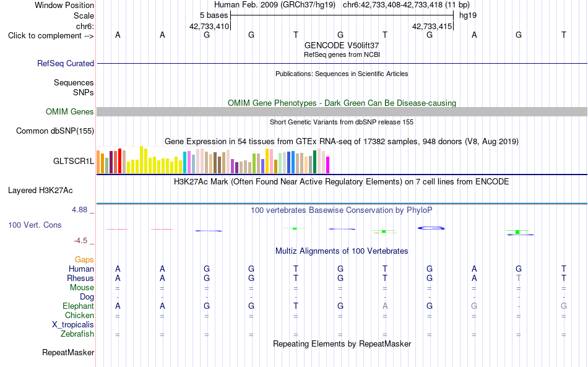Click the 42,733,410 position marker
Viewport: 588px width, 367px height.
pyautogui.click(x=209, y=26)
